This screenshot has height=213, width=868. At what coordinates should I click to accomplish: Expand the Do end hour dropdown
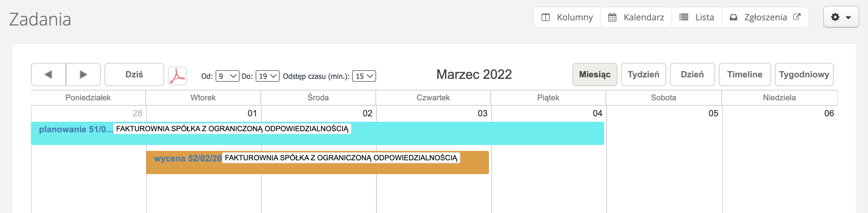click(267, 76)
